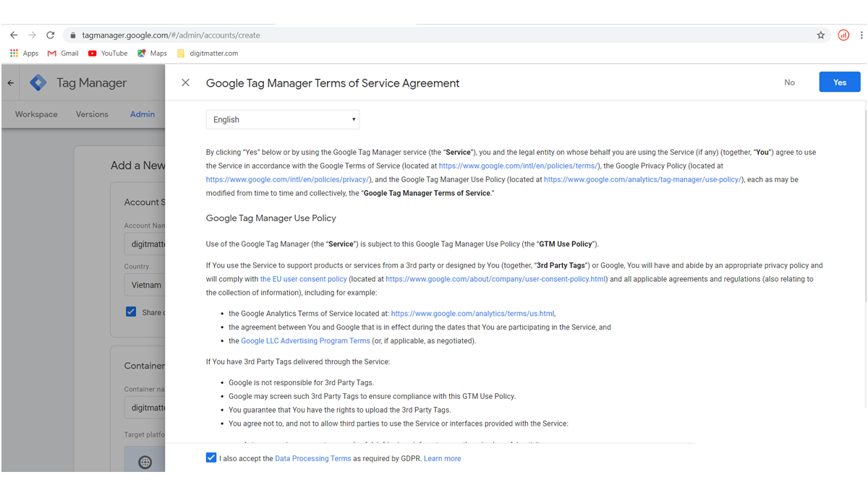
Task: Open the Data Processing Terms link
Action: click(x=313, y=458)
